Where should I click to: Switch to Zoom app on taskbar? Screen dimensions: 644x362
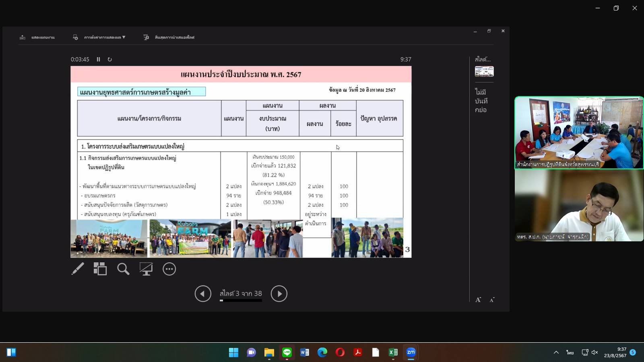coord(411,352)
